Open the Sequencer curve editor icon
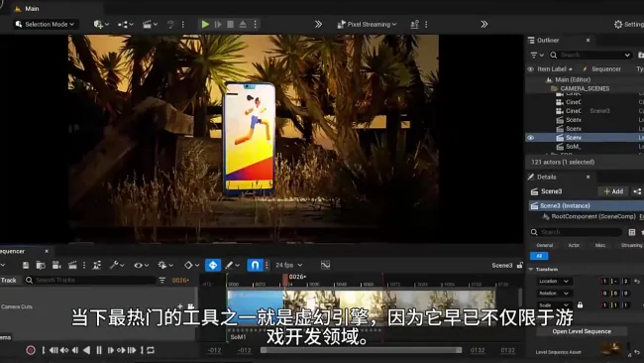The image size is (644, 363). click(325, 265)
